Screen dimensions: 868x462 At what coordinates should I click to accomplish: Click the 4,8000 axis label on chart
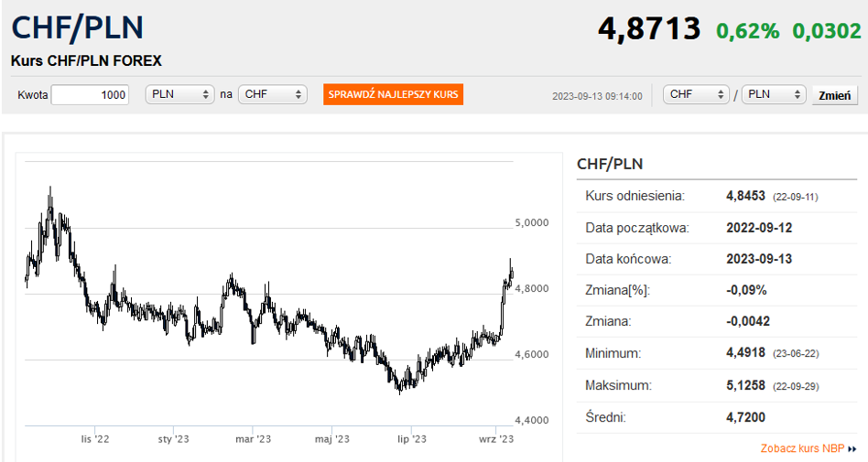point(531,288)
